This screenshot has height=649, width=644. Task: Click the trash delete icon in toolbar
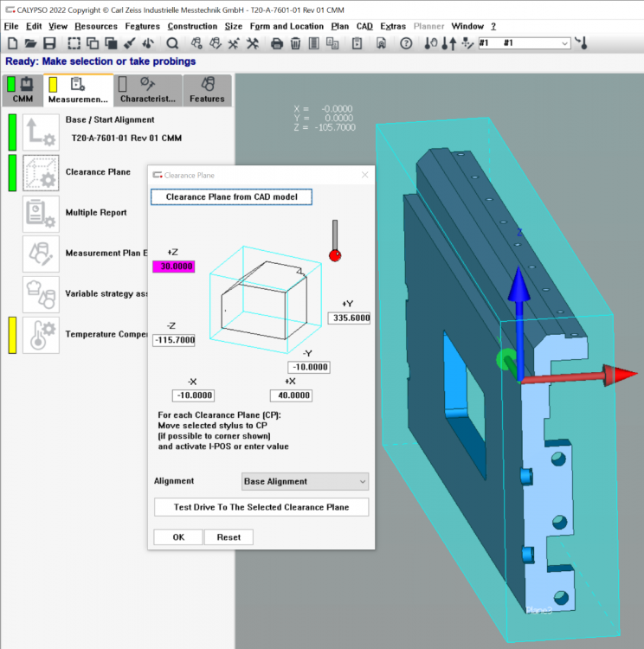point(296,43)
